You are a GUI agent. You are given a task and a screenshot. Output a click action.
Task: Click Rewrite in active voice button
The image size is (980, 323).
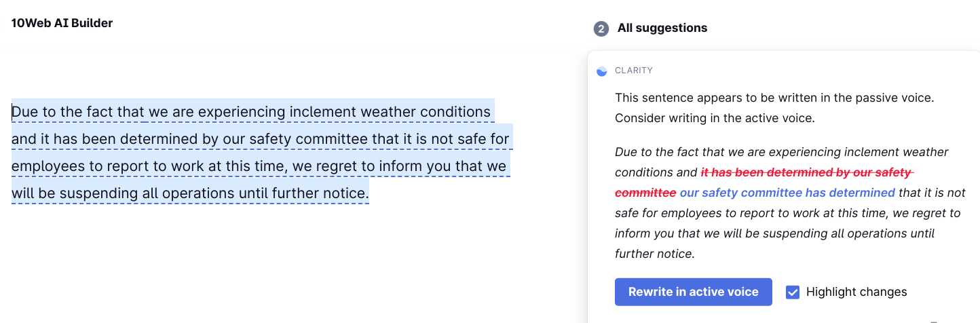[694, 292]
